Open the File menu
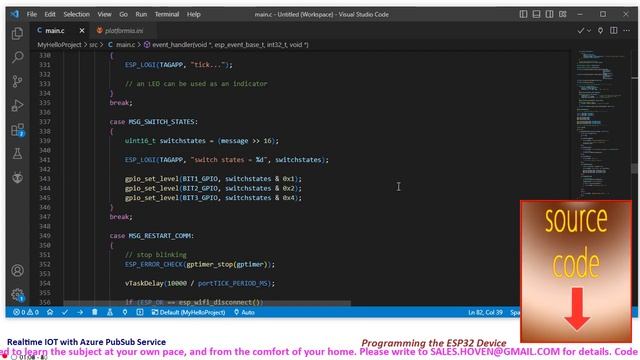 31,14
